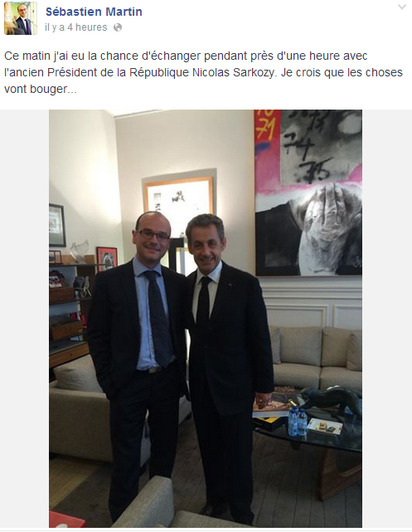The height and width of the screenshot is (532, 412).
Task: Click the large painting in the photo
Action: pos(308,193)
